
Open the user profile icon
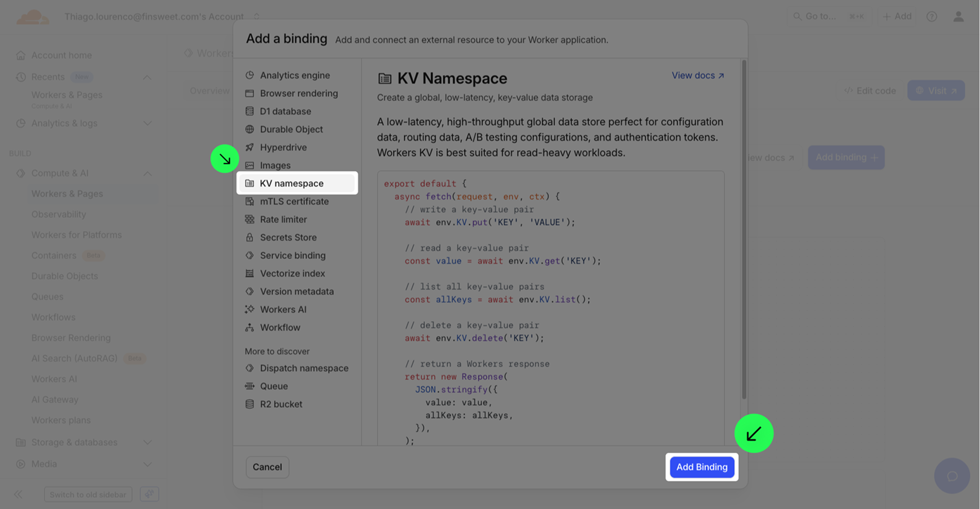[x=958, y=16]
